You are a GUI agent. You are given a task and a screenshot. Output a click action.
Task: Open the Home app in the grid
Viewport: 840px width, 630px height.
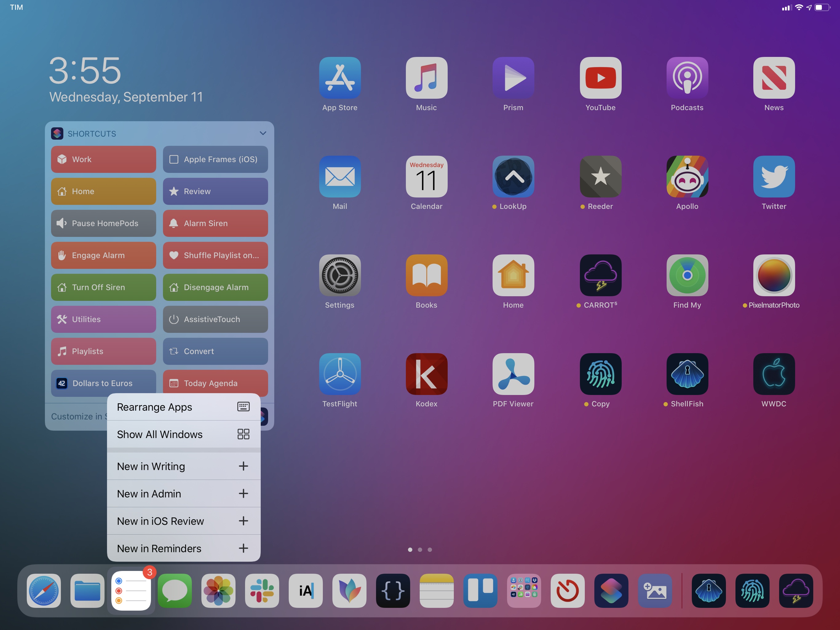click(x=513, y=276)
